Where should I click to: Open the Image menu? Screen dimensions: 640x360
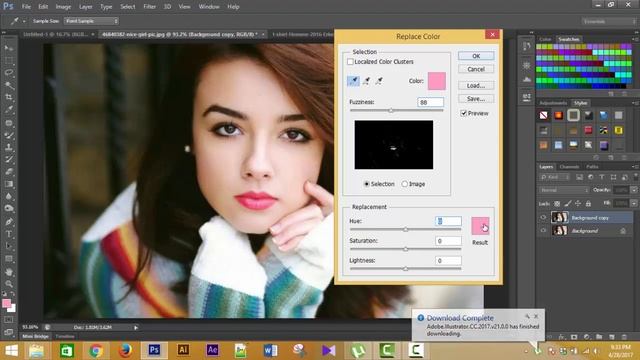click(x=63, y=7)
